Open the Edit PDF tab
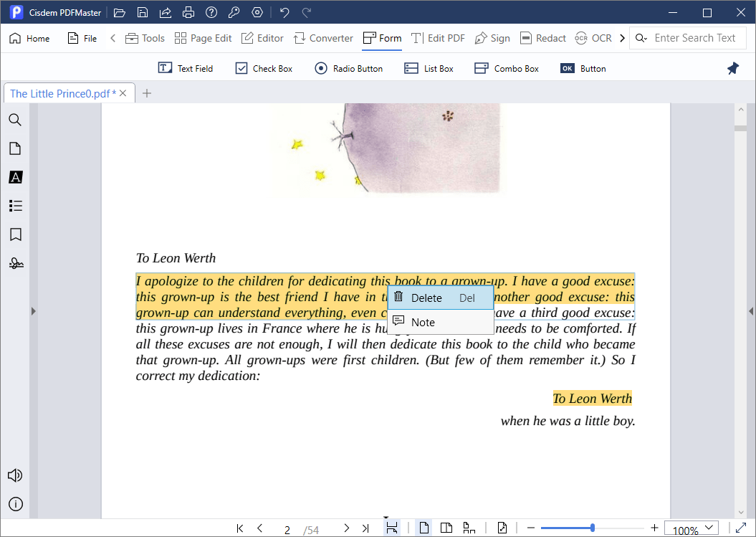This screenshot has height=537, width=756. tap(438, 38)
